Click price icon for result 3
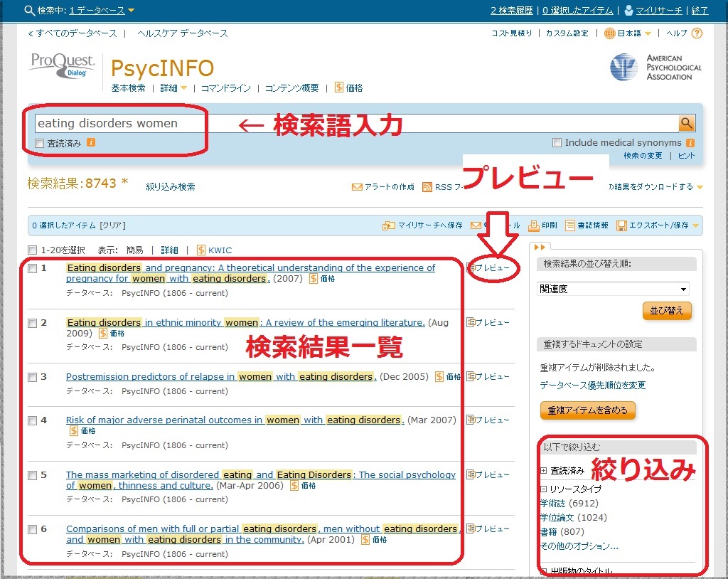 click(439, 376)
